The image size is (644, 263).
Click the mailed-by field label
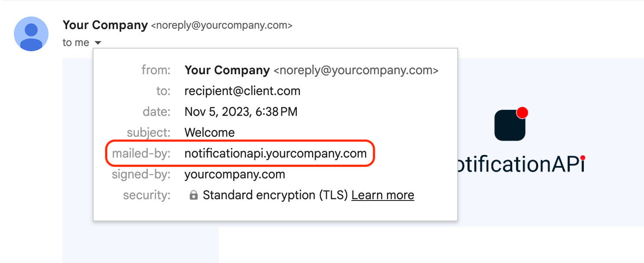pos(141,153)
